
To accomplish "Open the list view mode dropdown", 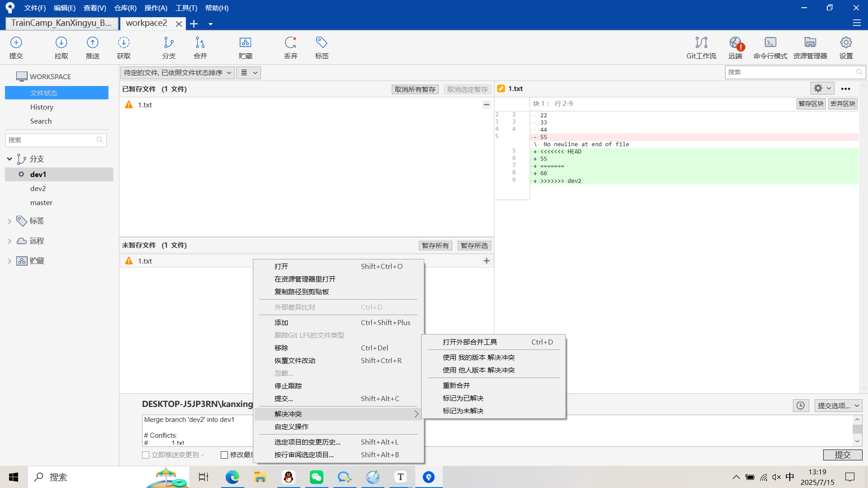I will click(x=249, y=72).
